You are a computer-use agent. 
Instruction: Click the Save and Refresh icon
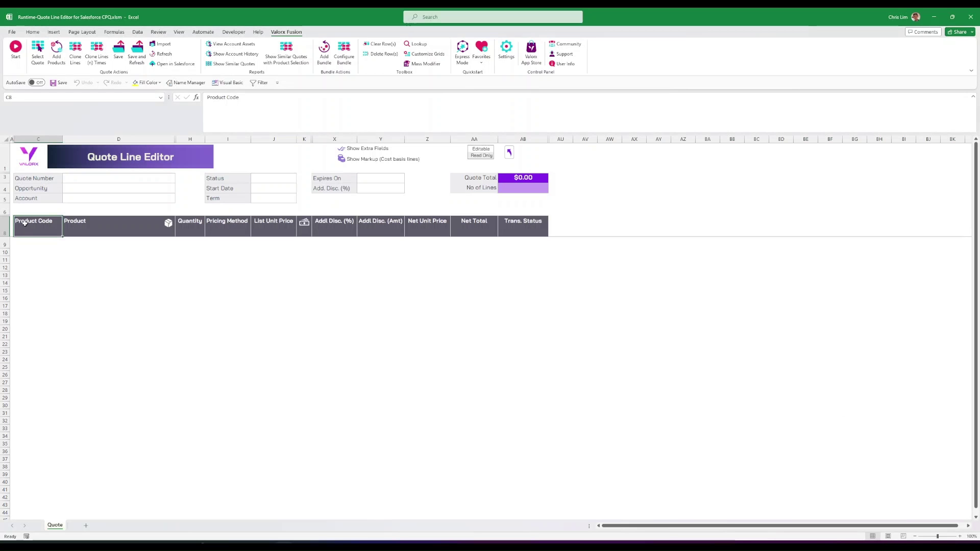137,47
